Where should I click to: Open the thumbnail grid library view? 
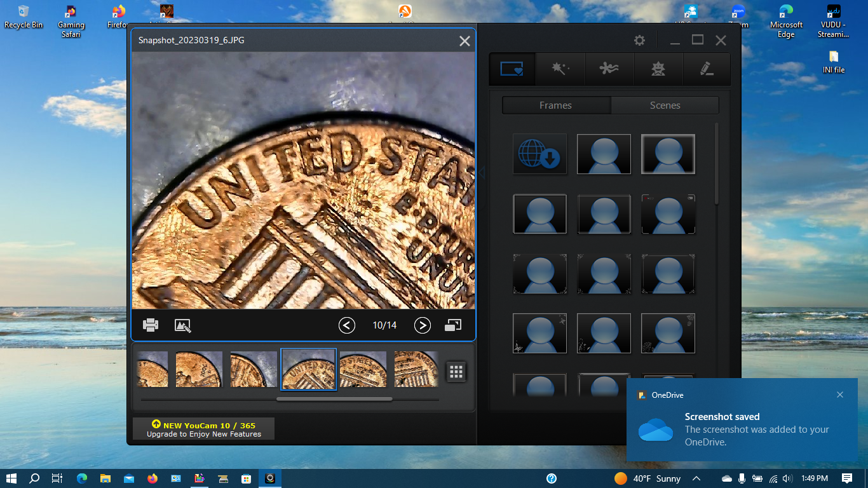click(x=456, y=372)
